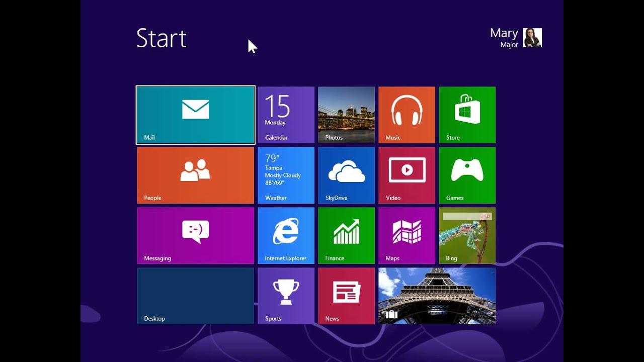This screenshot has height=362, width=644.
Task: Open the Bing tile
Action: (467, 235)
